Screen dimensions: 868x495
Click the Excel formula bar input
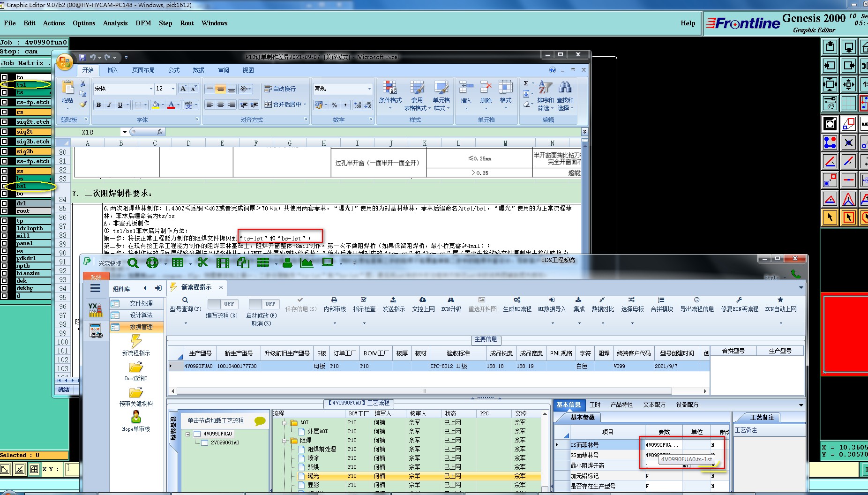(x=373, y=132)
